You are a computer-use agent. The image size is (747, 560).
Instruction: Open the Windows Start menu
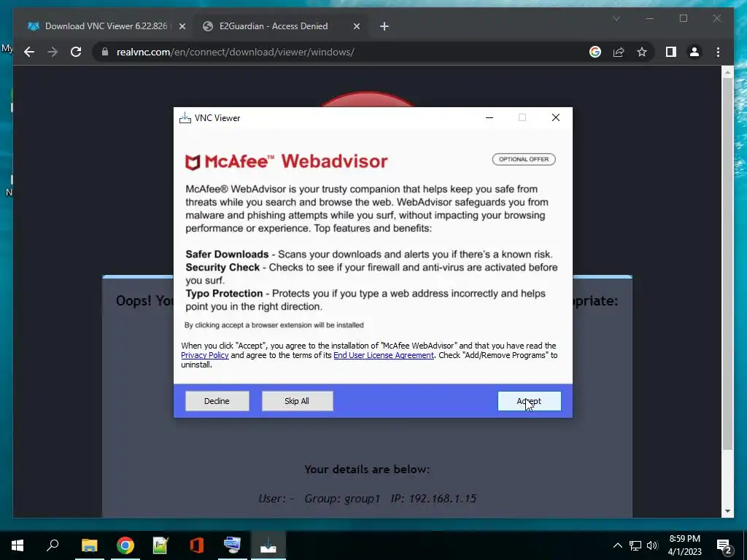(x=18, y=545)
